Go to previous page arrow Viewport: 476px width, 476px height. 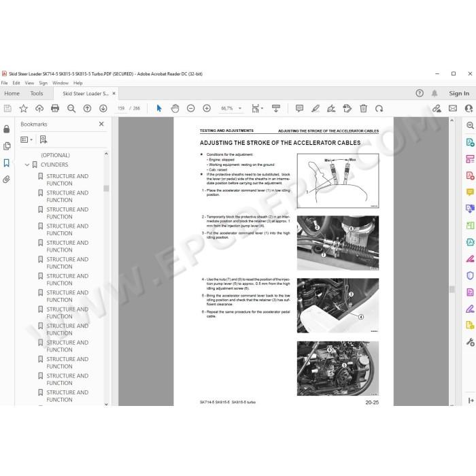click(87, 108)
